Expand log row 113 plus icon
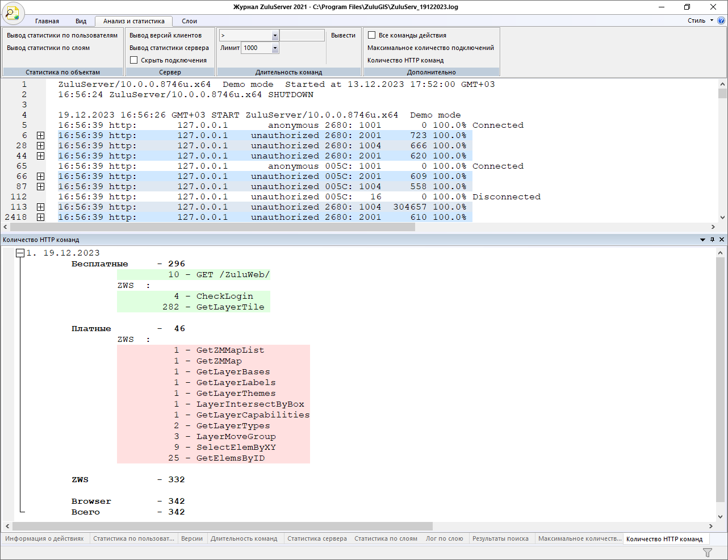The height and width of the screenshot is (560, 728). click(40, 207)
